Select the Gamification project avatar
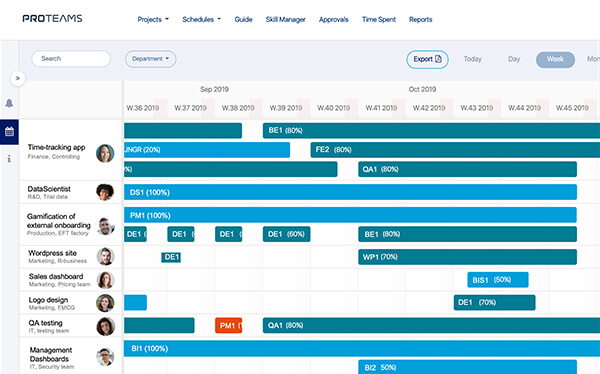 (105, 226)
